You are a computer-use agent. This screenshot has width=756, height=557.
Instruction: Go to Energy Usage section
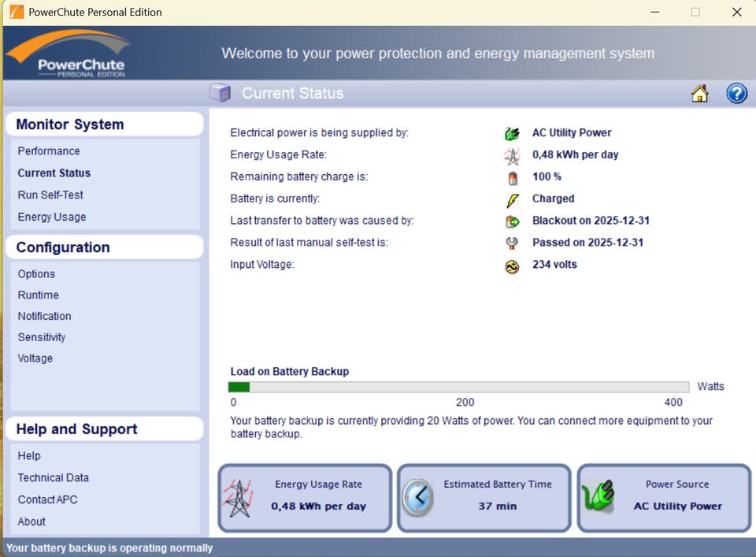pyautogui.click(x=52, y=217)
